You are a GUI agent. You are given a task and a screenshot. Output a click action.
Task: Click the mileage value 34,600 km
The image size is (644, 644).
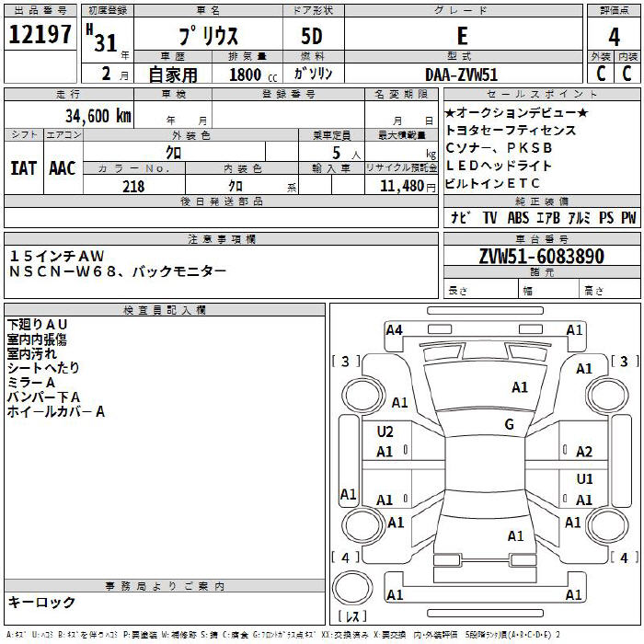[98, 115]
